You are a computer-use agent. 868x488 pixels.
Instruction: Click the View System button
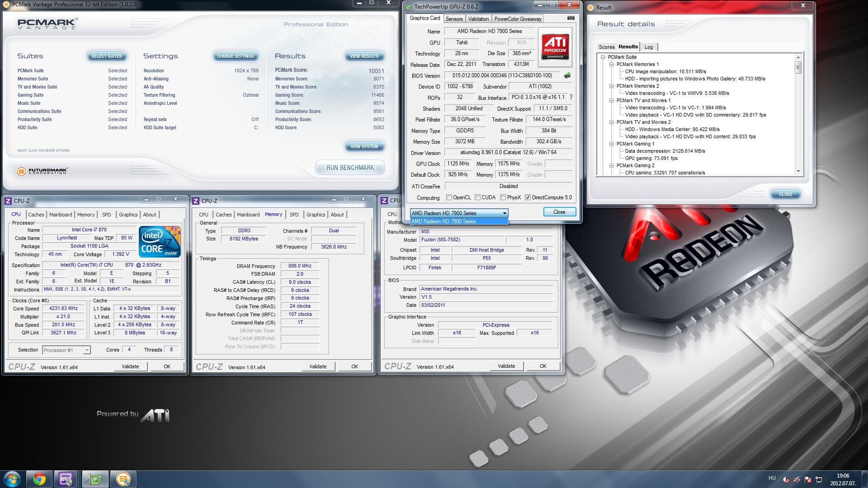coord(364,147)
